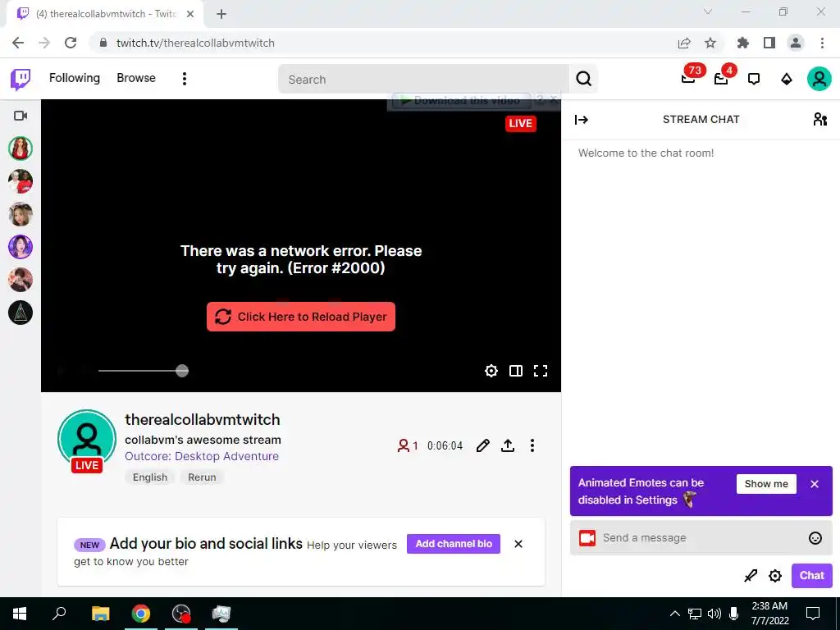
Task: Click the purple Chat send button
Action: pos(811,575)
